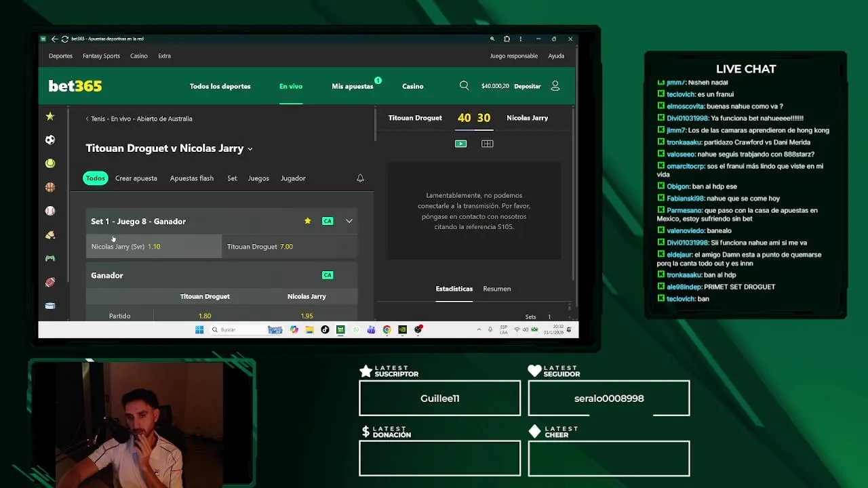
Task: Open File Explorer from the taskbar
Action: (309, 330)
